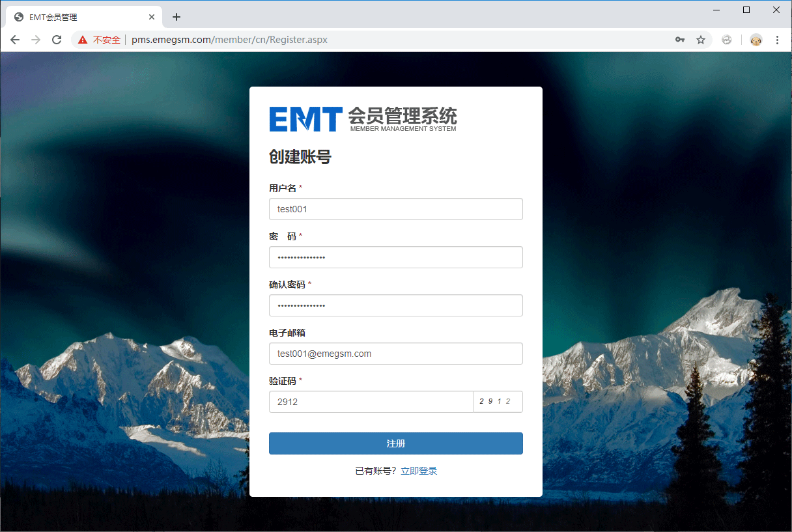
Task: Open a new browser tab
Action: 177,17
